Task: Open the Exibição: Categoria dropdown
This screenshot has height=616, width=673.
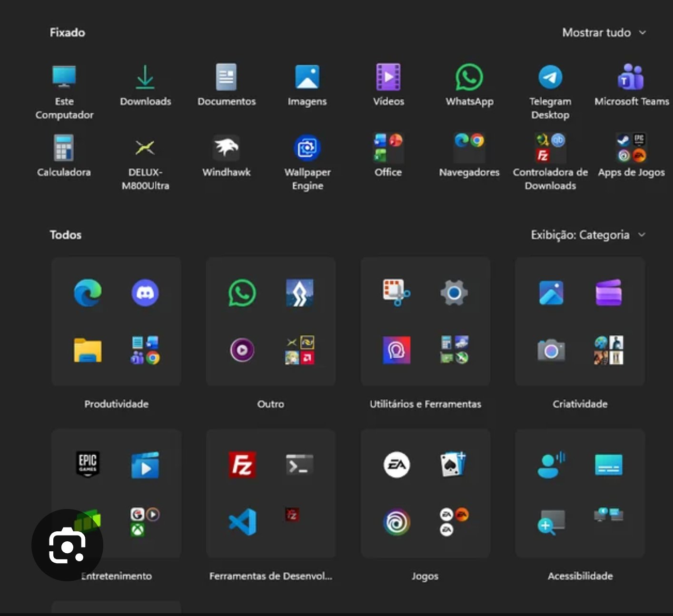Action: pos(588,235)
